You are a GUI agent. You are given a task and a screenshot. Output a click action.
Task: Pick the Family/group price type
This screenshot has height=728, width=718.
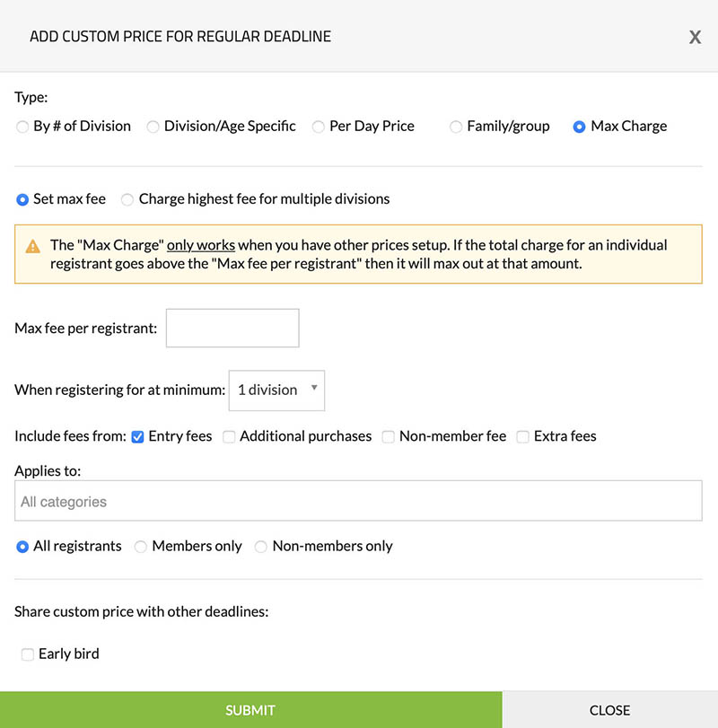[456, 127]
